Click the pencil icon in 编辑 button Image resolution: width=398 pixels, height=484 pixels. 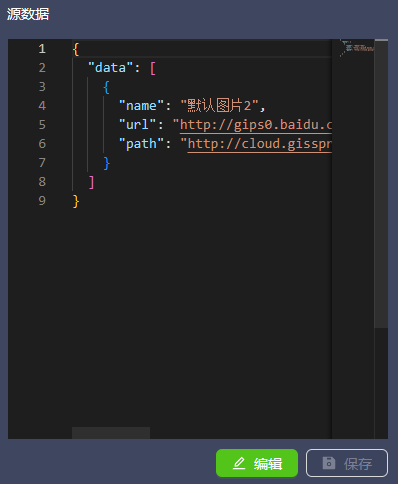pos(239,463)
